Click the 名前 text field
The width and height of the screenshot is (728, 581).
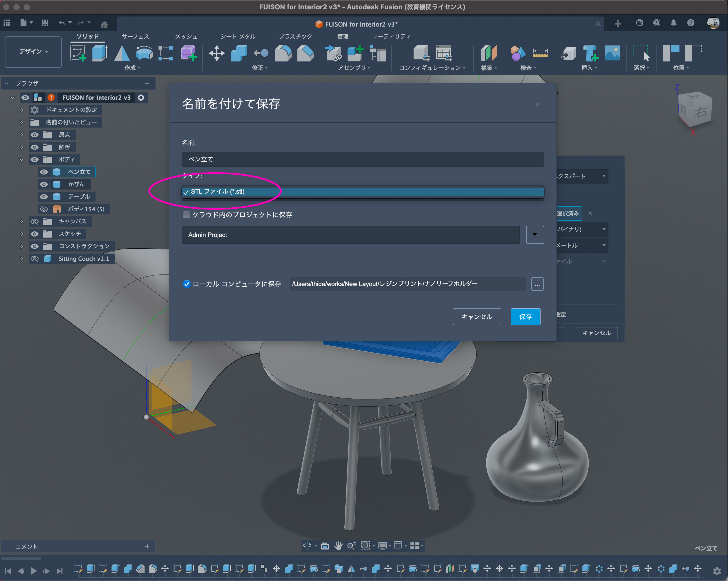362,159
